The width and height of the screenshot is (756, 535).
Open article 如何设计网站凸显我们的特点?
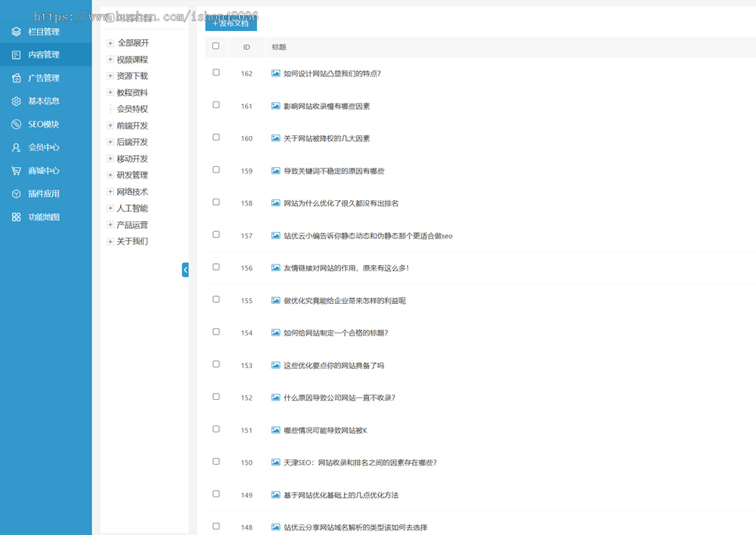click(332, 73)
